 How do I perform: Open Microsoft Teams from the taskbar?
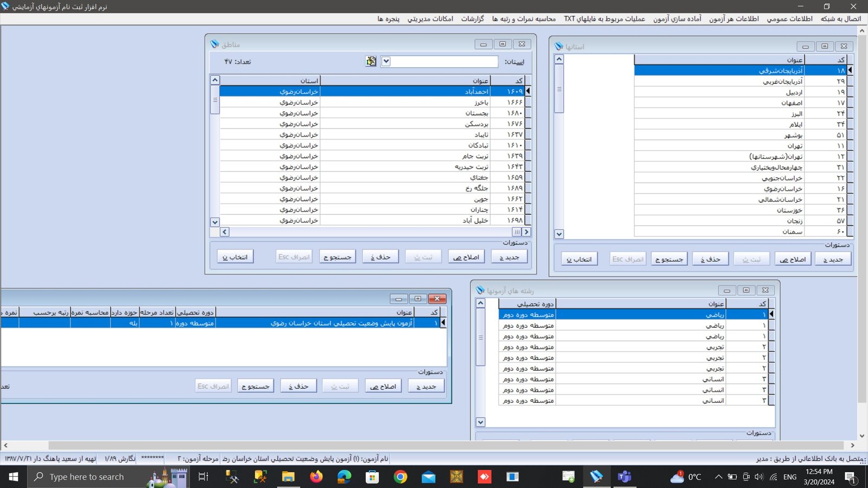(624, 477)
